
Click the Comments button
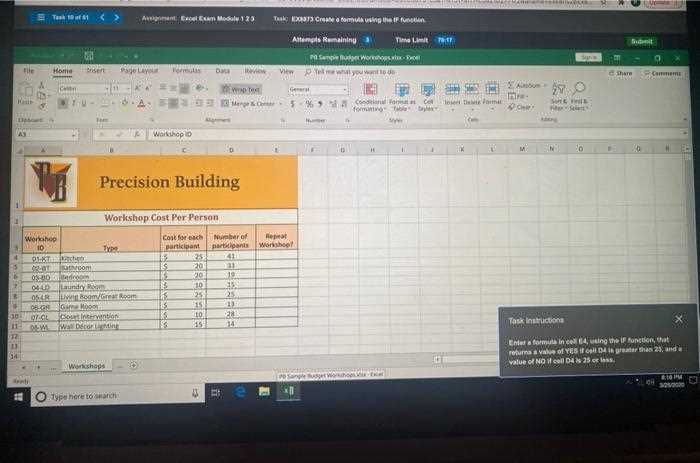pyautogui.click(x=662, y=73)
